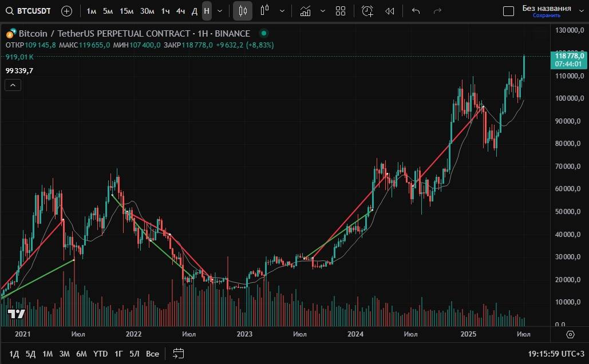Open the bar replay rewind icon
The width and height of the screenshot is (589, 364).
390,11
